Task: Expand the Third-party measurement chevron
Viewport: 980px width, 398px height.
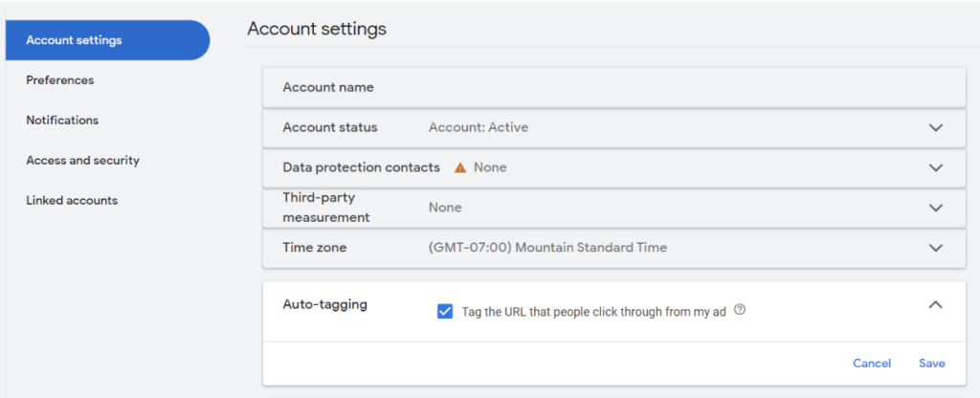Action: pyautogui.click(x=936, y=208)
